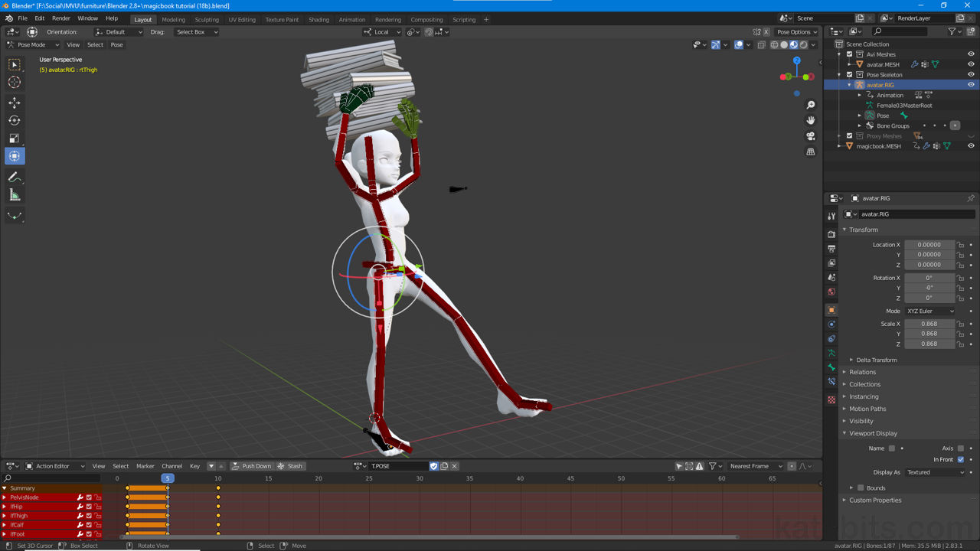Disable the In Front checkbox
The width and height of the screenshot is (980, 551).
click(961, 460)
